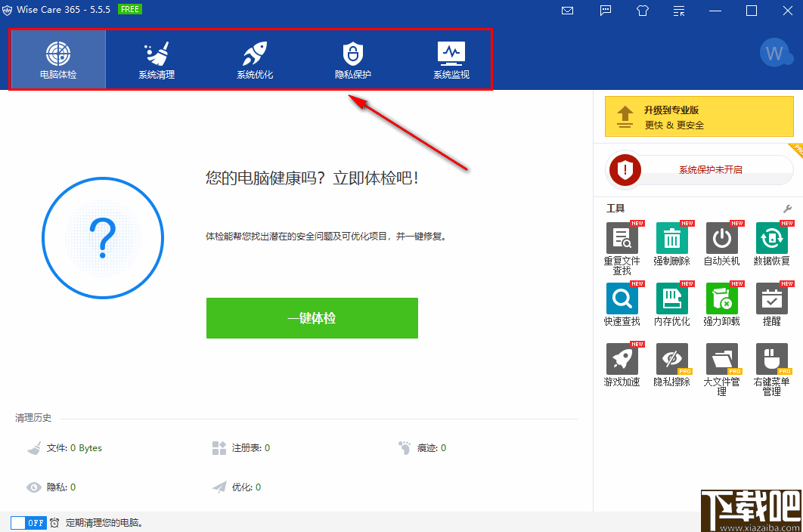The image size is (803, 532).
Task: Open the 自动关机 tool
Action: (x=721, y=244)
